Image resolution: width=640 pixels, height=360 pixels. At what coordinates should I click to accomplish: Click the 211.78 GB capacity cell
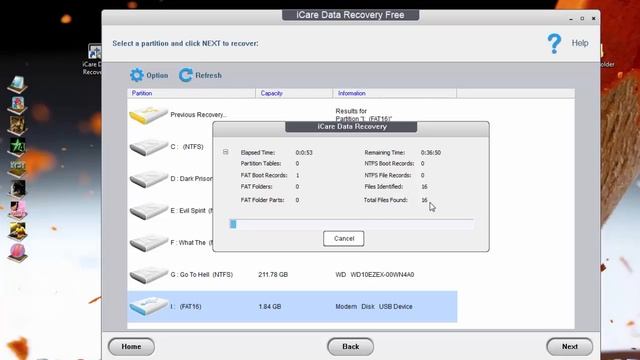[x=273, y=275]
